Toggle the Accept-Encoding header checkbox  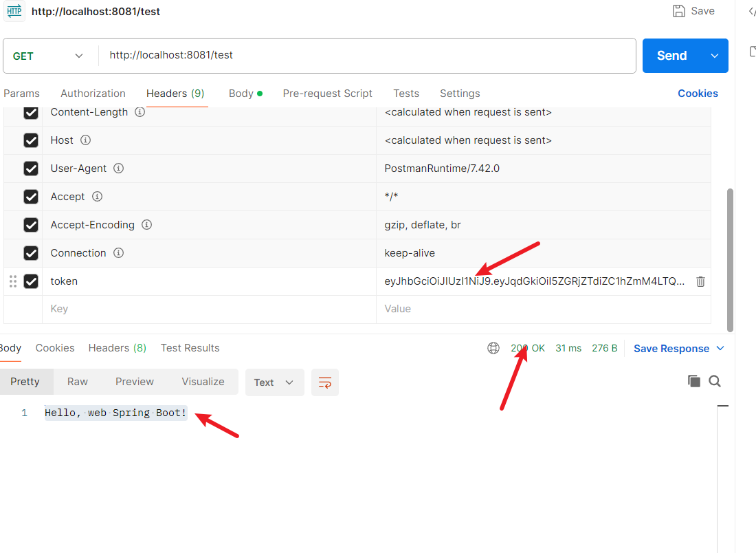[31, 225]
